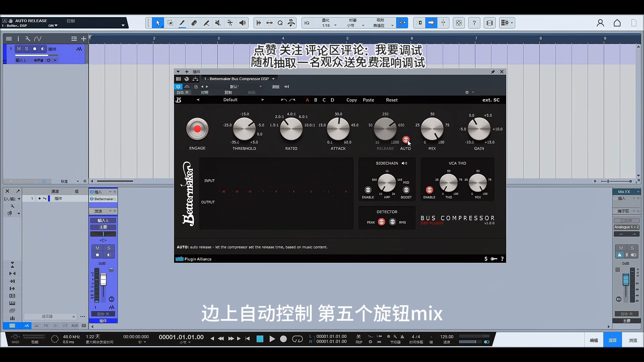Paste plugin settings
Viewport: 644px width, 362px height.
(x=368, y=100)
